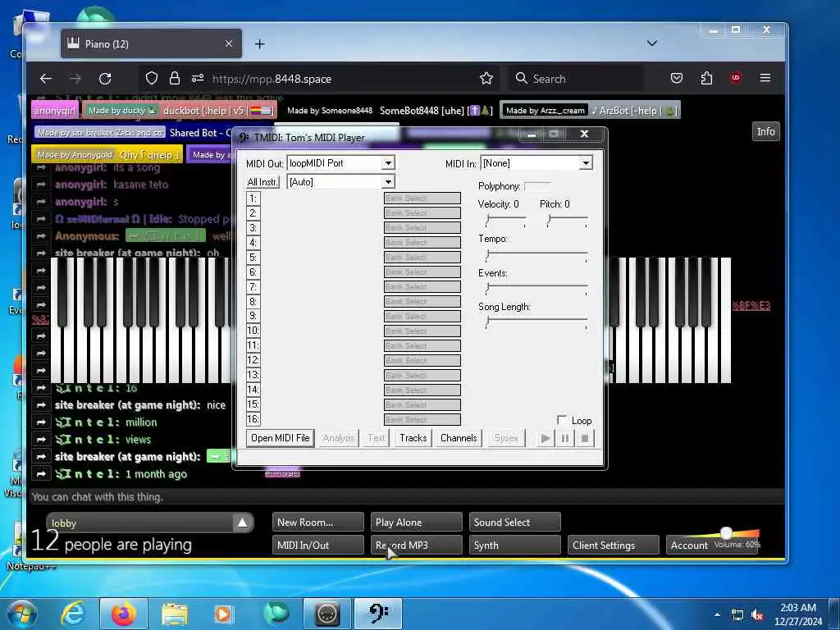Image resolution: width=840 pixels, height=630 pixels.
Task: Switch to Firefox in the taskbar
Action: pyautogui.click(x=123, y=614)
